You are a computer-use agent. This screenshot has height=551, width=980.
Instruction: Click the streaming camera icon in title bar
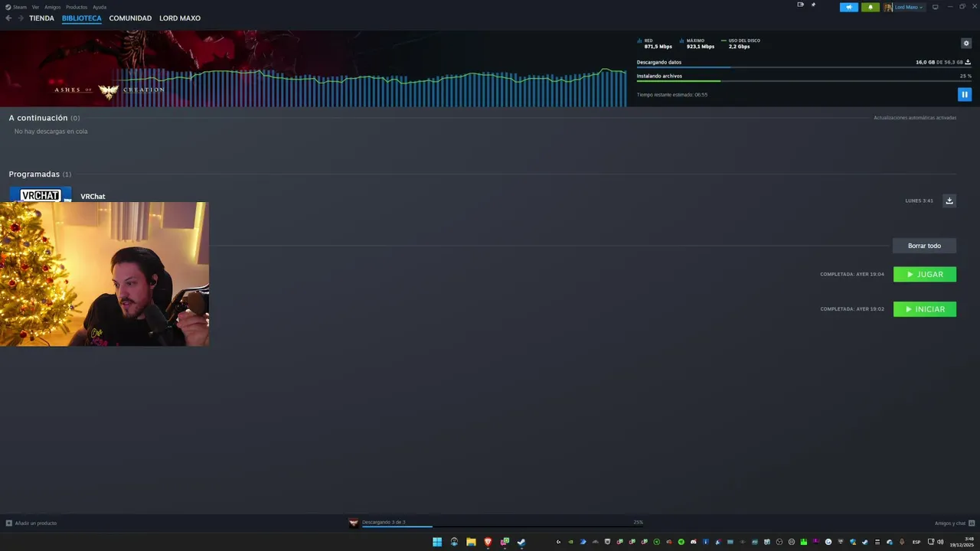pos(801,5)
